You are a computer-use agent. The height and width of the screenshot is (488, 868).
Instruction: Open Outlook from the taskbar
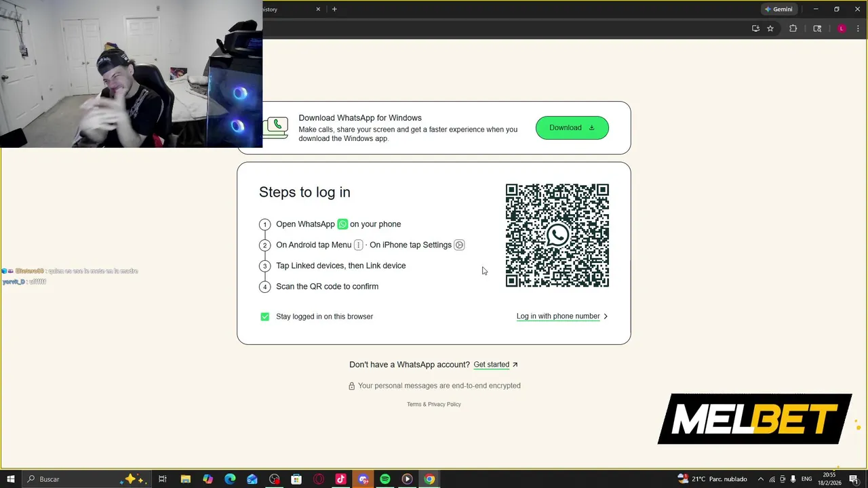pos(252,479)
